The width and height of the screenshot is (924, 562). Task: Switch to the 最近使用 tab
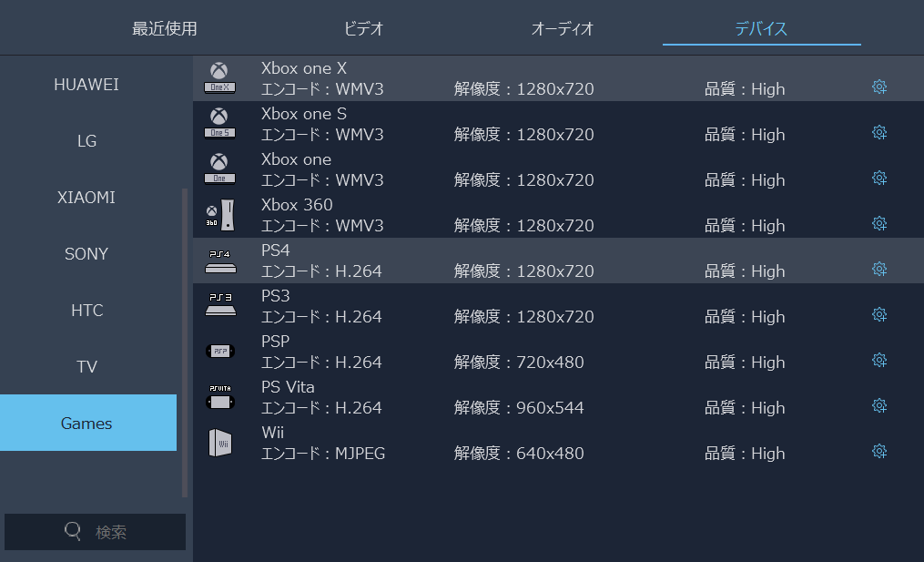[x=165, y=28]
